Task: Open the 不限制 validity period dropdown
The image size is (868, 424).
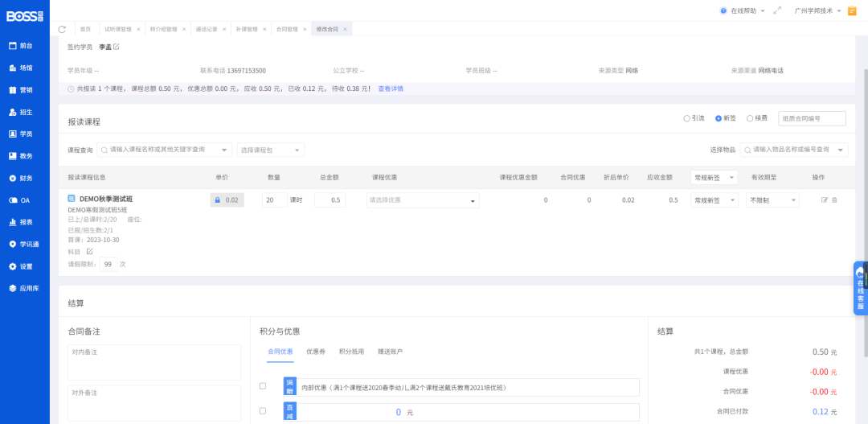Action: coord(772,200)
